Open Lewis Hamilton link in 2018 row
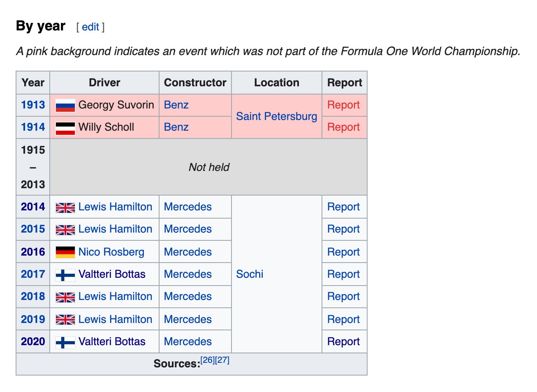This screenshot has height=392, width=537. (115, 296)
